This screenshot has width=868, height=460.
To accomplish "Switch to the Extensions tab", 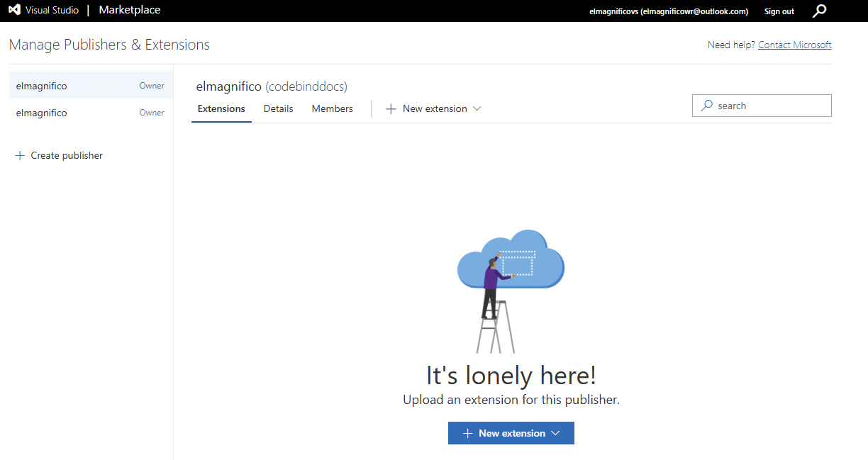I will pyautogui.click(x=221, y=108).
